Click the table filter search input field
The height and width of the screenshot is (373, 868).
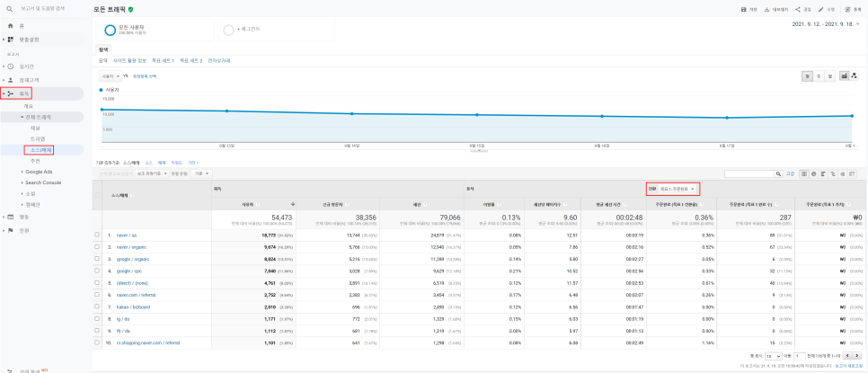click(x=749, y=173)
